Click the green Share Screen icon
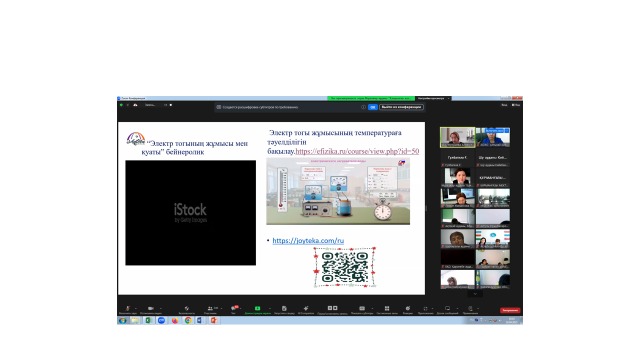 coord(257,308)
